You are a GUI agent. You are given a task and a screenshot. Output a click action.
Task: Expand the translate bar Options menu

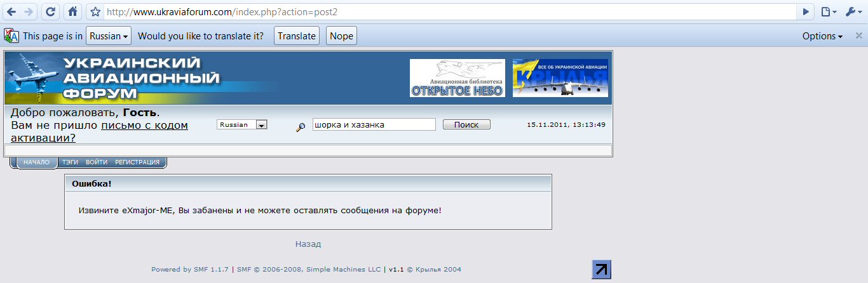tap(822, 36)
